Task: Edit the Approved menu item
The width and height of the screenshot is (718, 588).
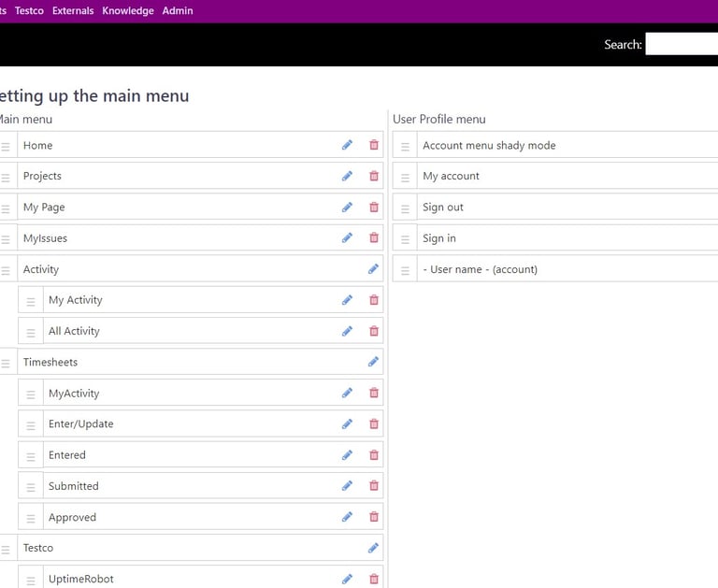Action: [347, 517]
